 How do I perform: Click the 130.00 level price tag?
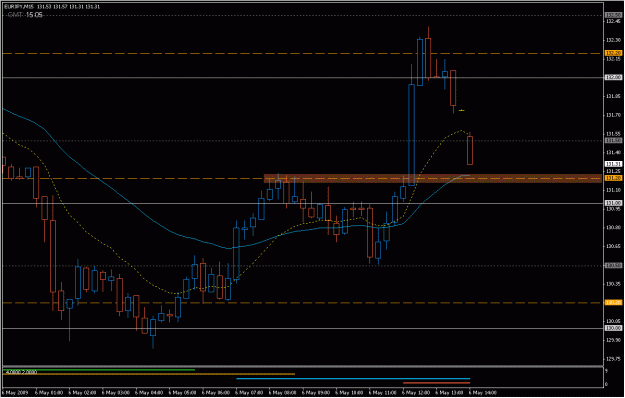(613, 328)
